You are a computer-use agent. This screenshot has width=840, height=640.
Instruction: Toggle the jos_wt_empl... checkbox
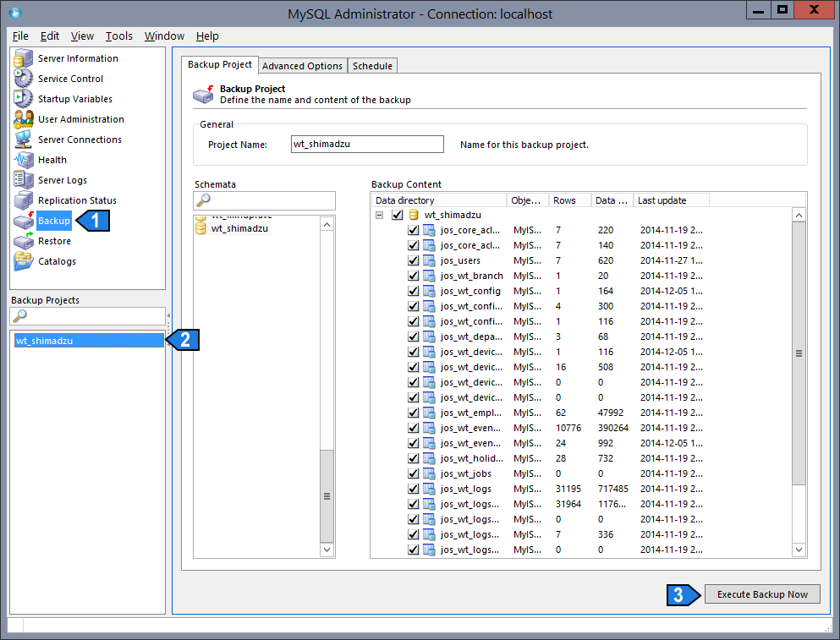413,413
